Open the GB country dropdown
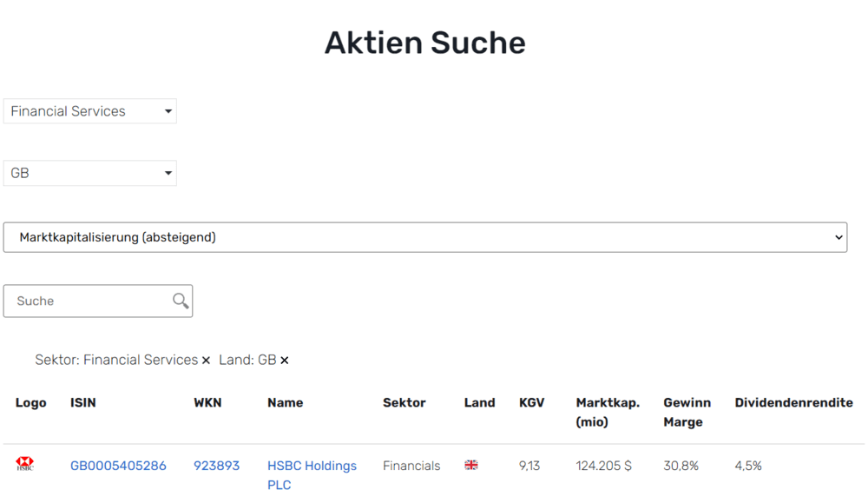Screen dimensions: 868x490 [x=89, y=173]
